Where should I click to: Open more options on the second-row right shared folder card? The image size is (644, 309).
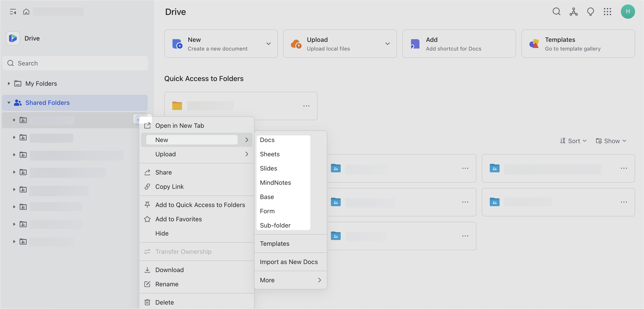(624, 202)
